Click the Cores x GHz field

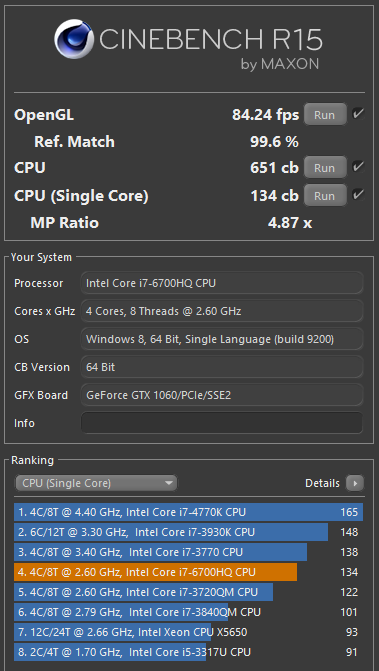[x=222, y=311]
